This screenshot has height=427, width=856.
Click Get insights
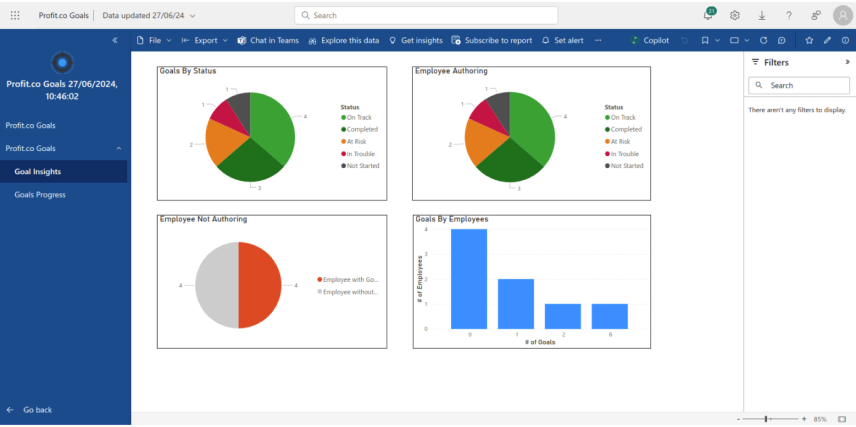(415, 40)
